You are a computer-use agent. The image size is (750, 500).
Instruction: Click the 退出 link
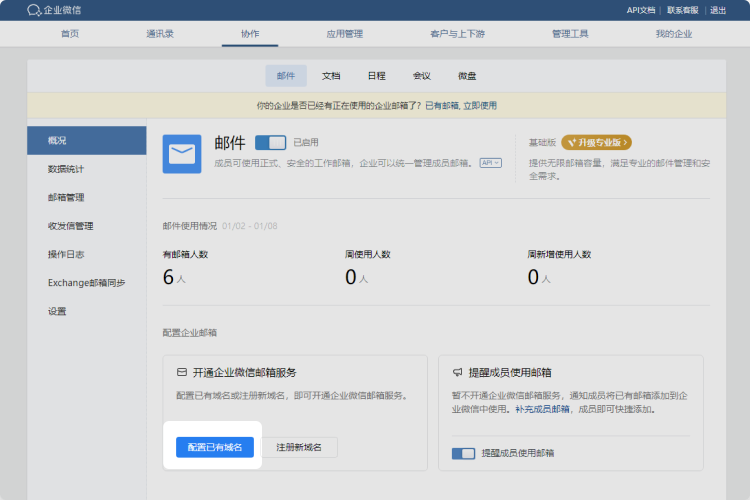point(718,10)
